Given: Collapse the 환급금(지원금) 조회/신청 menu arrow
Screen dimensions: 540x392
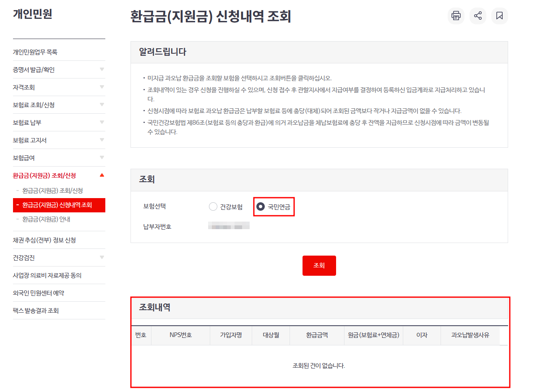Looking at the screenshot, I should tap(102, 175).
